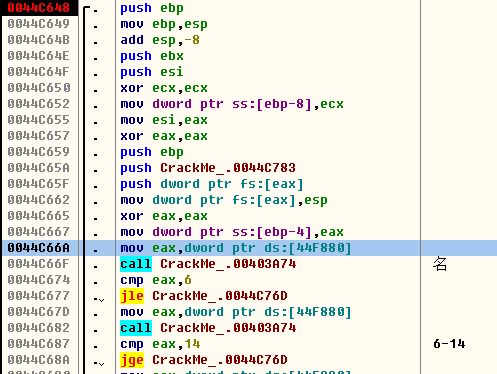
Task: Click jge CrackMe_.0044C76D instruction
Action: 204,360
